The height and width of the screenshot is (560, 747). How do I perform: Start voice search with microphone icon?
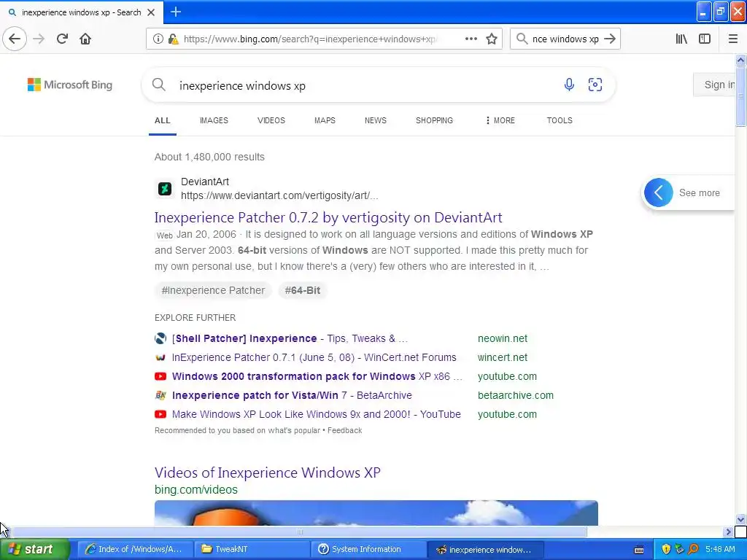pyautogui.click(x=569, y=85)
